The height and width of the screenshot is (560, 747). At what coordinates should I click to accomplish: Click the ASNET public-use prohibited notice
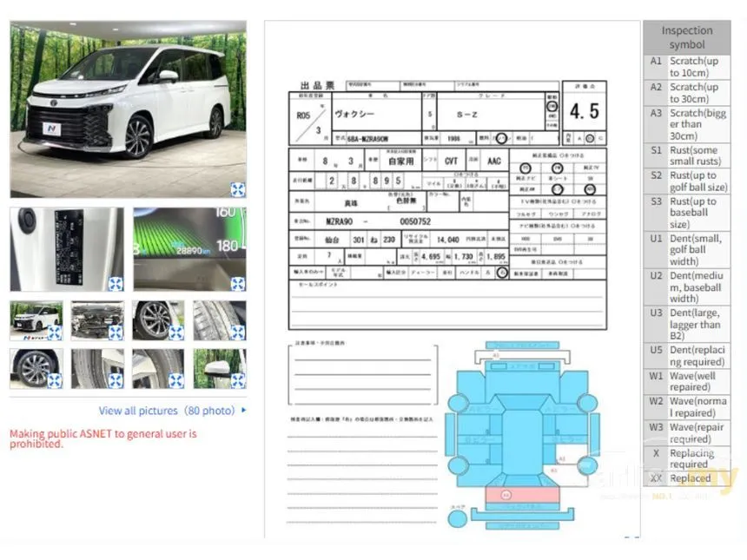[x=103, y=438]
